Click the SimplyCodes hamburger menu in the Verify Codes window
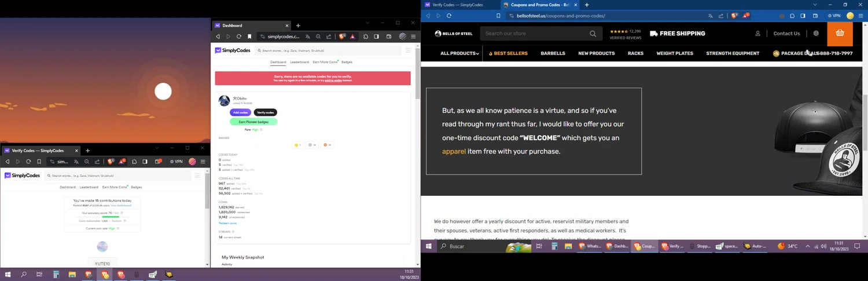 [197, 176]
